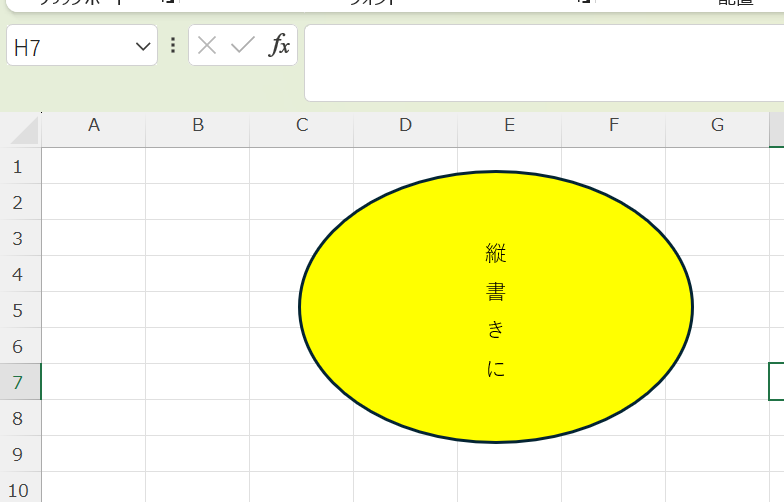This screenshot has width=784, height=502.
Task: Select column A header
Action: pos(94,125)
